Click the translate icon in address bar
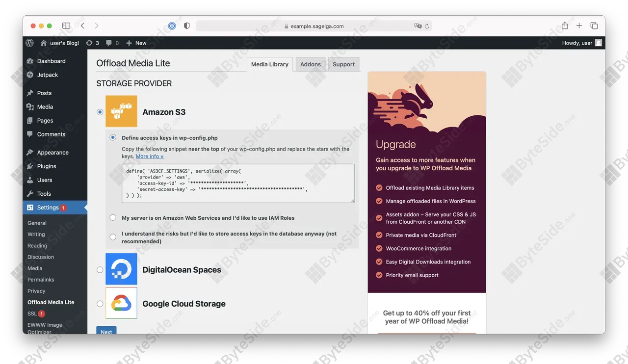Image resolution: width=628 pixels, height=364 pixels. 418,26
